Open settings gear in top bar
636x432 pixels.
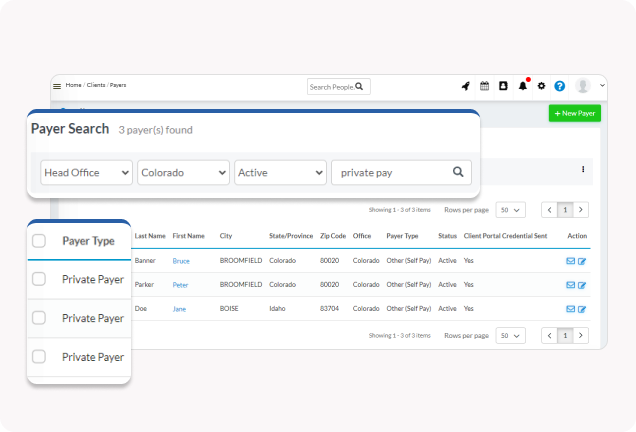point(541,87)
